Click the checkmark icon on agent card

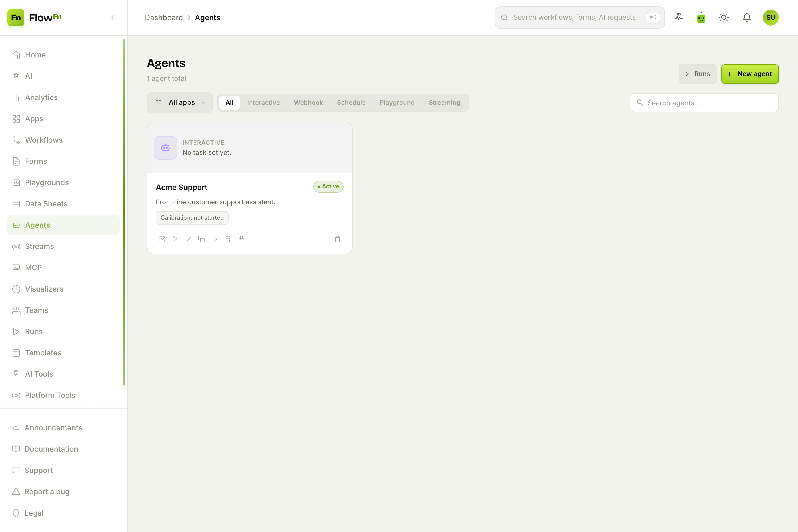tap(188, 239)
